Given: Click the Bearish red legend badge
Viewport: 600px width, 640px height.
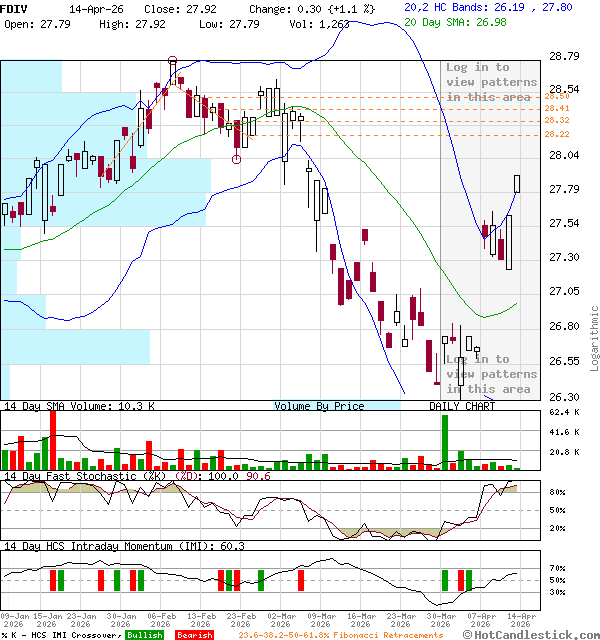Looking at the screenshot, I should pos(194,635).
